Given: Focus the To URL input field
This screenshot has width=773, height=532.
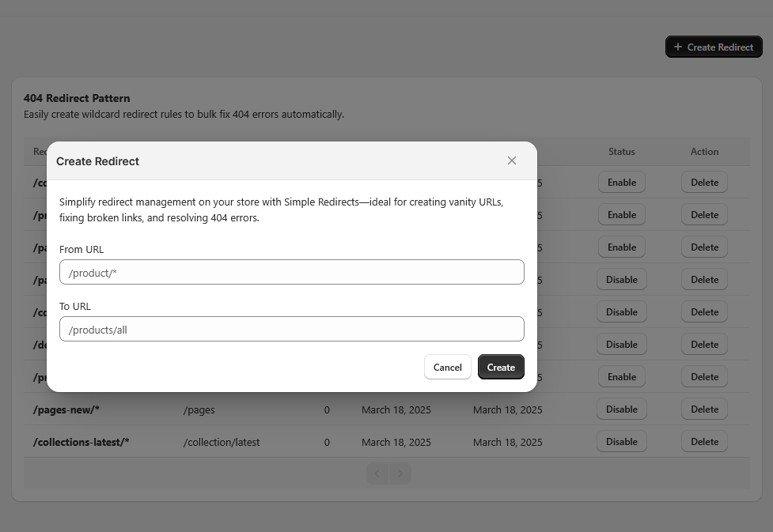Looking at the screenshot, I should pos(291,329).
